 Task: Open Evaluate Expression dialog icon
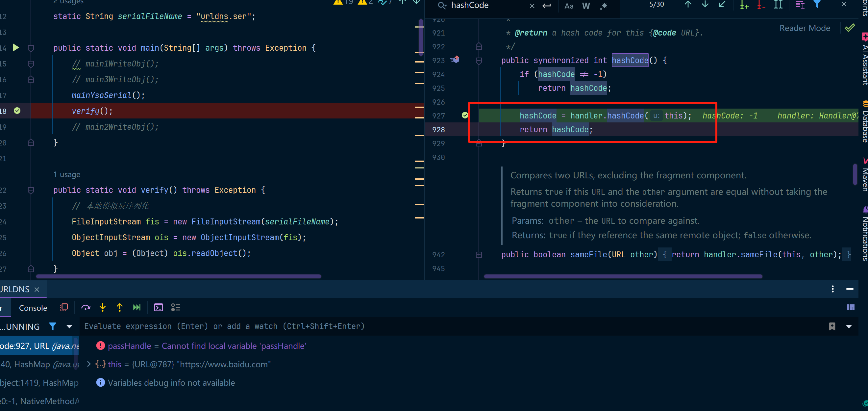(x=158, y=307)
